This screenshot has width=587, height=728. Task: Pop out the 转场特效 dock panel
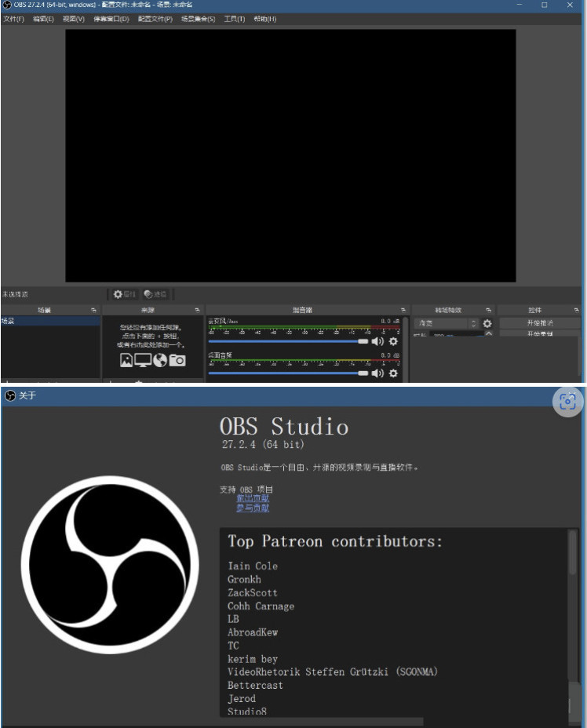[488, 310]
